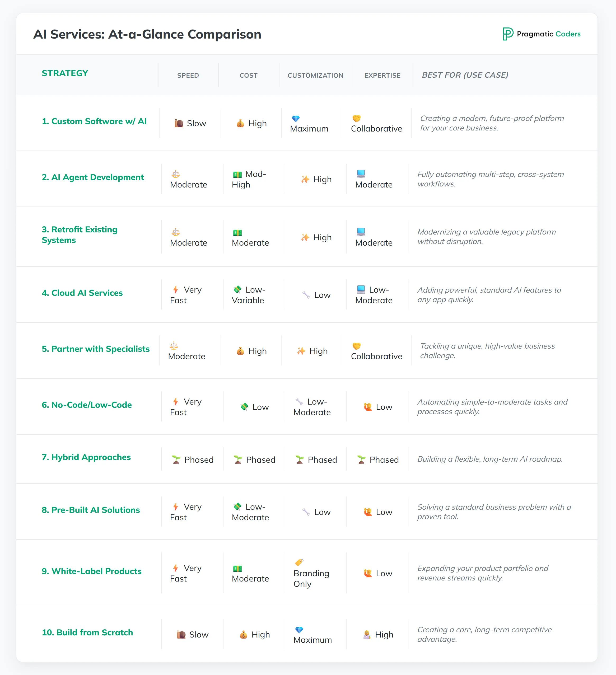Click the STRATEGY column header

coord(65,73)
